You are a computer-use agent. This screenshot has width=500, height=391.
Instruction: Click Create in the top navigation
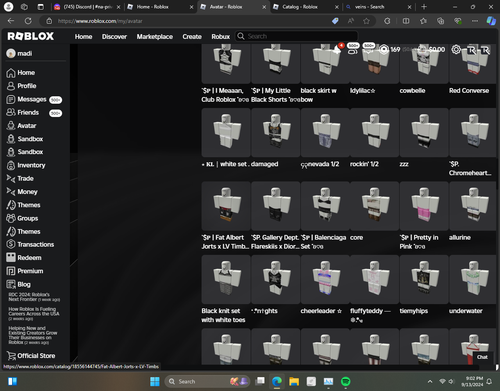click(x=192, y=37)
